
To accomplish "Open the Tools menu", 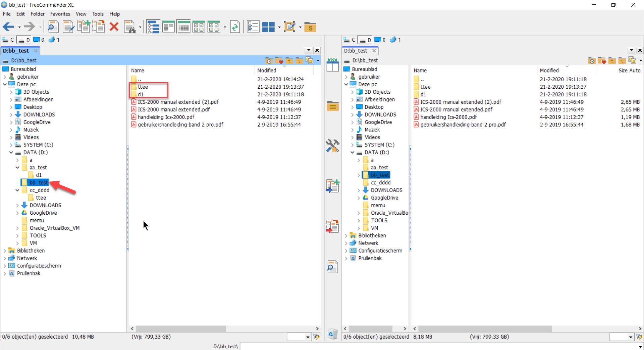I will point(98,14).
